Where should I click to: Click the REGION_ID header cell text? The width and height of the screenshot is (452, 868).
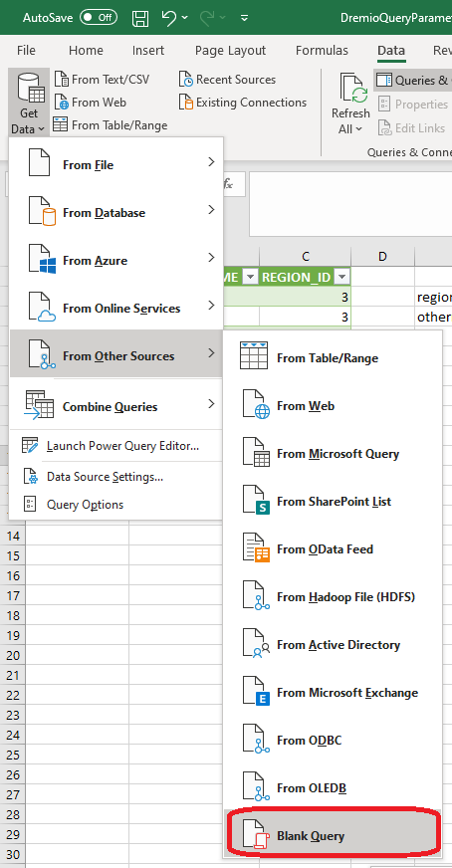(296, 277)
